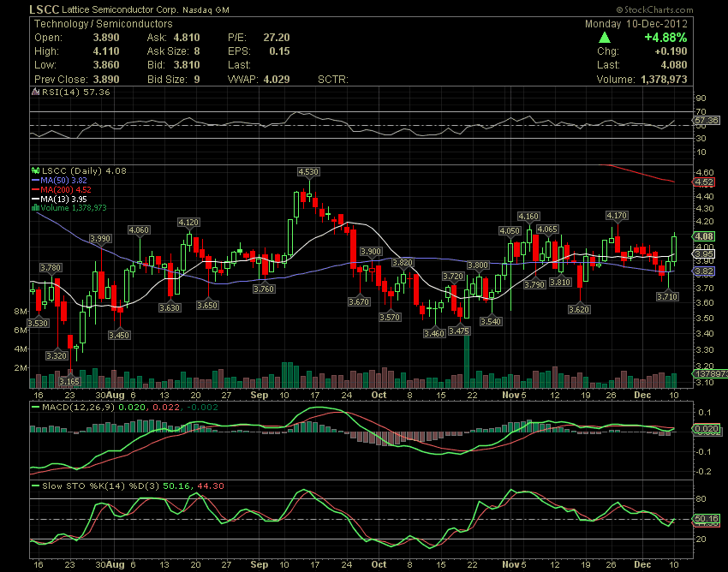This screenshot has width=728, height=572.
Task: Click the Technology / Semiconductors sector label
Action: point(103,24)
